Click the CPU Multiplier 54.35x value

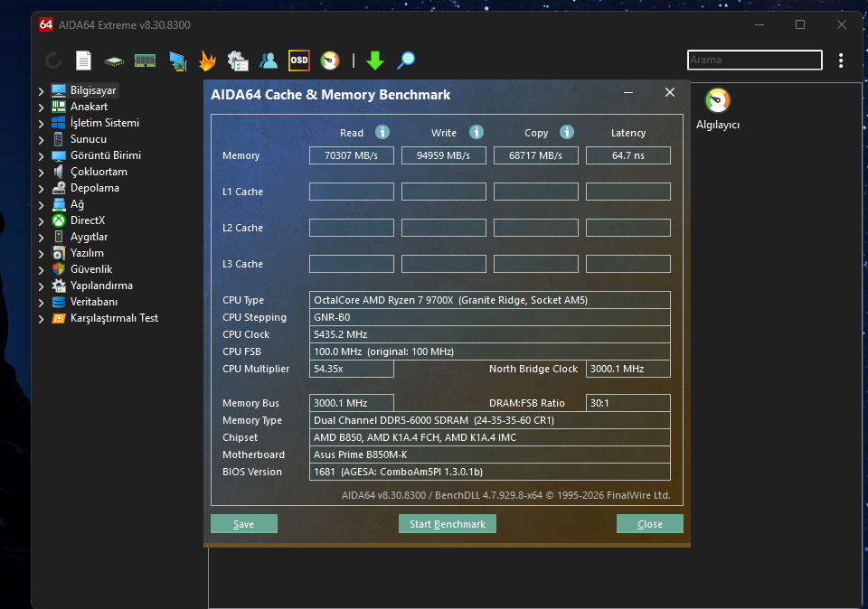click(x=352, y=369)
